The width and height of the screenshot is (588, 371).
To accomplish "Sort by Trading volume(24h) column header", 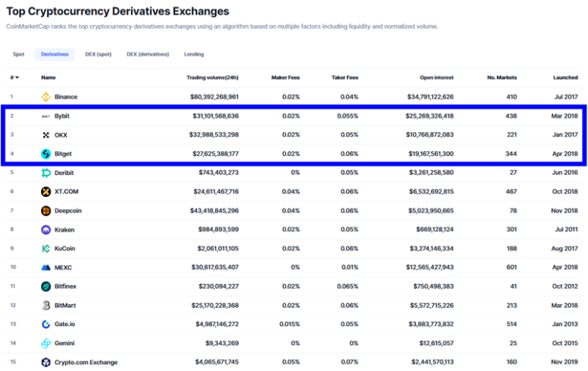I will pos(213,78).
